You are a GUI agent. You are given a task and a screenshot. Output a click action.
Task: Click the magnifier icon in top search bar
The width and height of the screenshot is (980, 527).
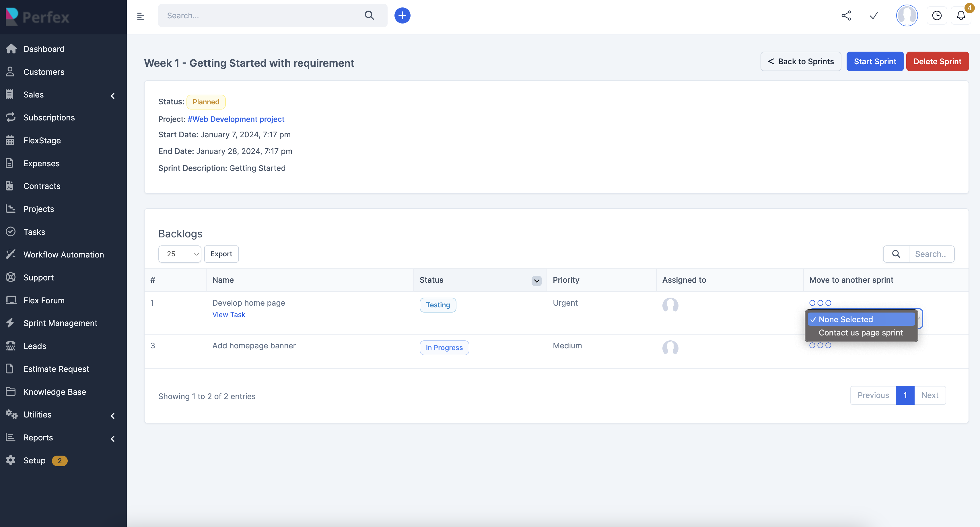point(369,15)
